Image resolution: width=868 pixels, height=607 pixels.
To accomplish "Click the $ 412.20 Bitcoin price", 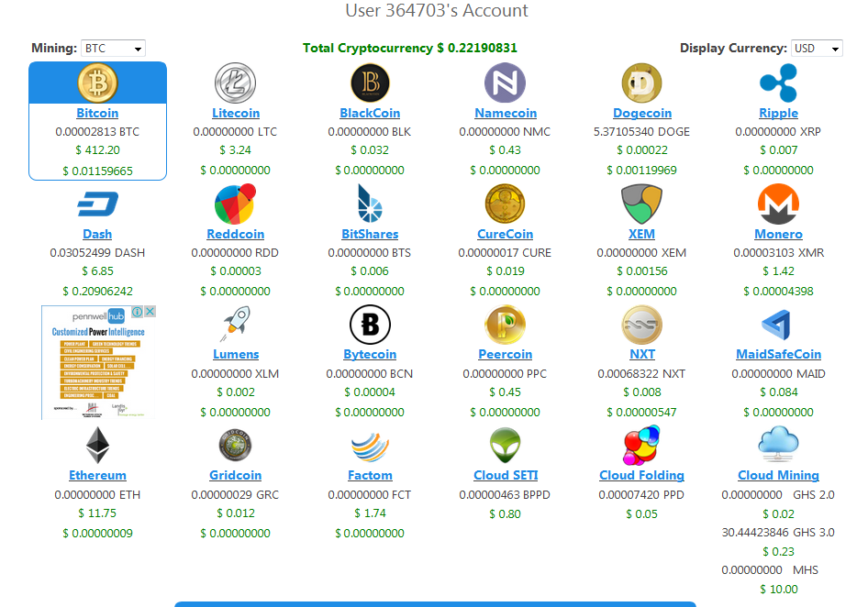I will click(x=97, y=150).
